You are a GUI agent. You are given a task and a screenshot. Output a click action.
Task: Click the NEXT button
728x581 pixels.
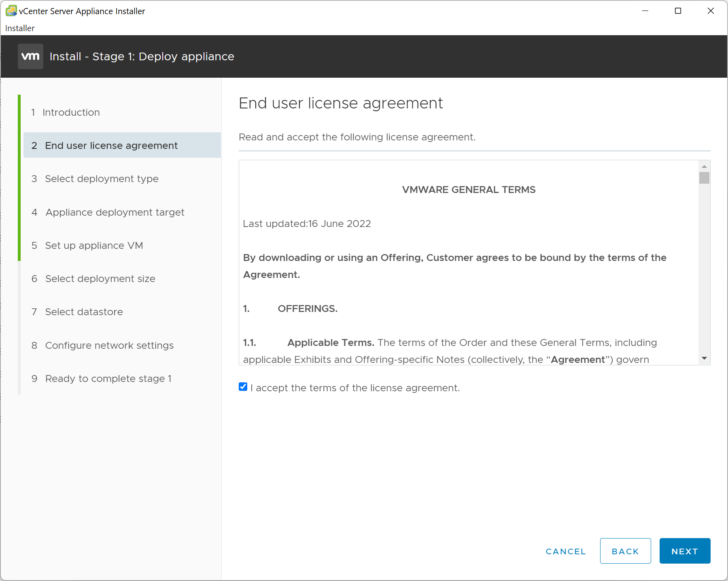[685, 551]
